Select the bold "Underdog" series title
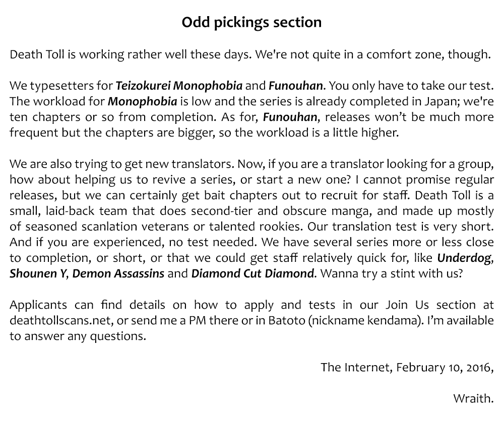504x423 pixels. (464, 258)
